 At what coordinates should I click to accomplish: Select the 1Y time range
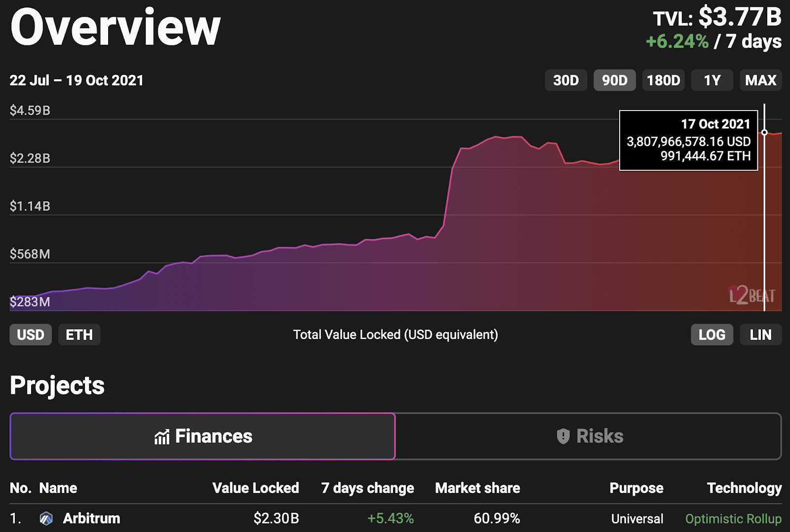[x=712, y=80]
